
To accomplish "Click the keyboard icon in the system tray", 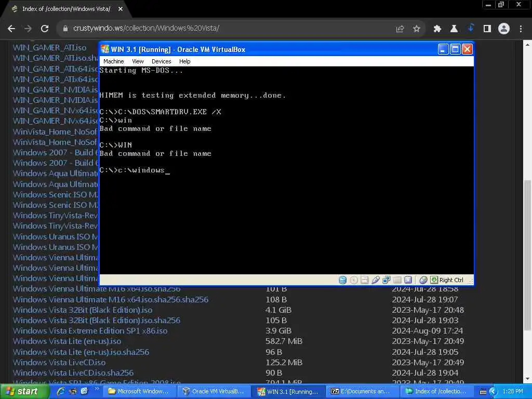I will (483, 392).
